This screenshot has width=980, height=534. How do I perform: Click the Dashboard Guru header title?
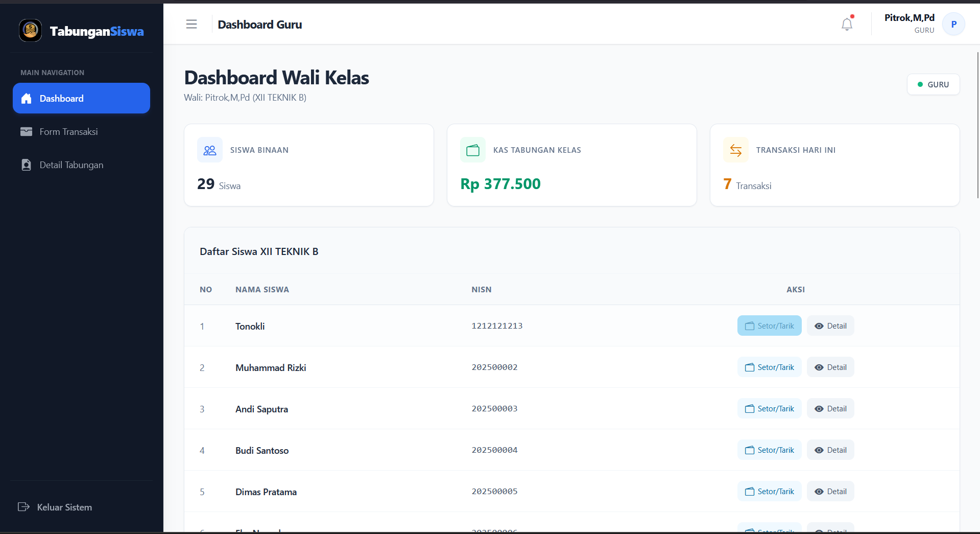pos(259,25)
